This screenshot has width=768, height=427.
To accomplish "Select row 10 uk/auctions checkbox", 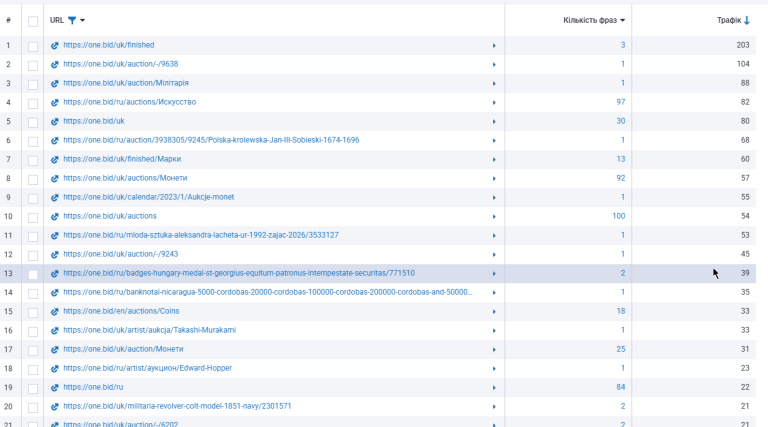I will [33, 217].
